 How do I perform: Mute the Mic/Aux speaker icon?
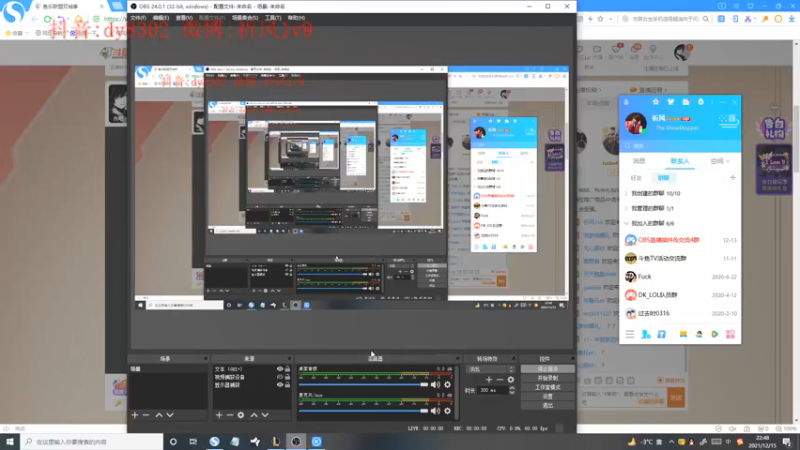(435, 411)
